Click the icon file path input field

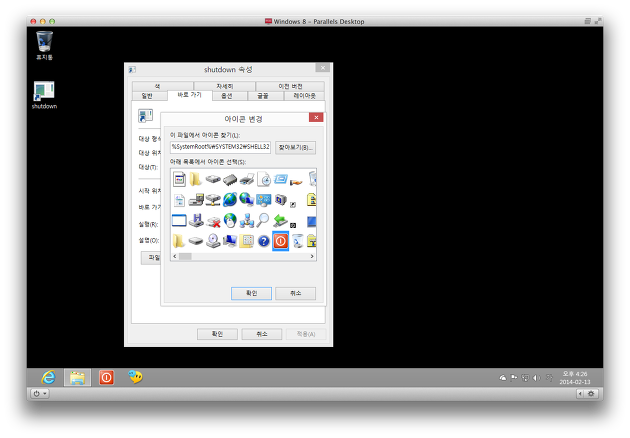(x=220, y=147)
